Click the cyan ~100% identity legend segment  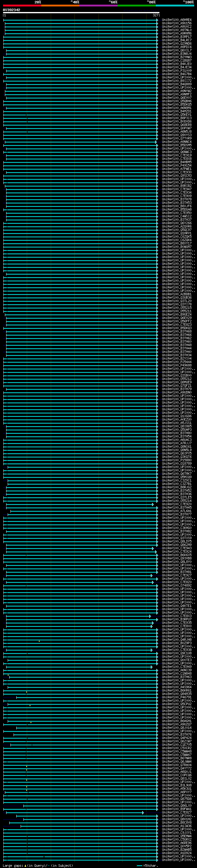(175, 6)
